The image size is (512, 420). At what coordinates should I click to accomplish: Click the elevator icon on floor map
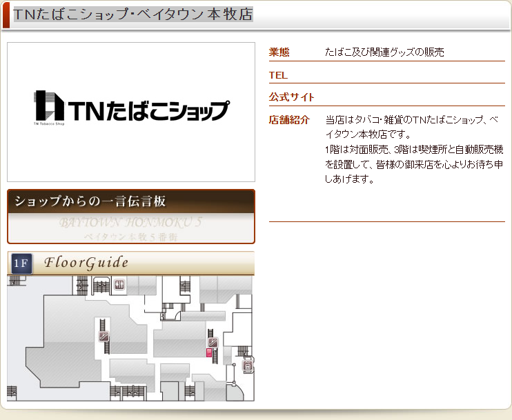coord(248,363)
